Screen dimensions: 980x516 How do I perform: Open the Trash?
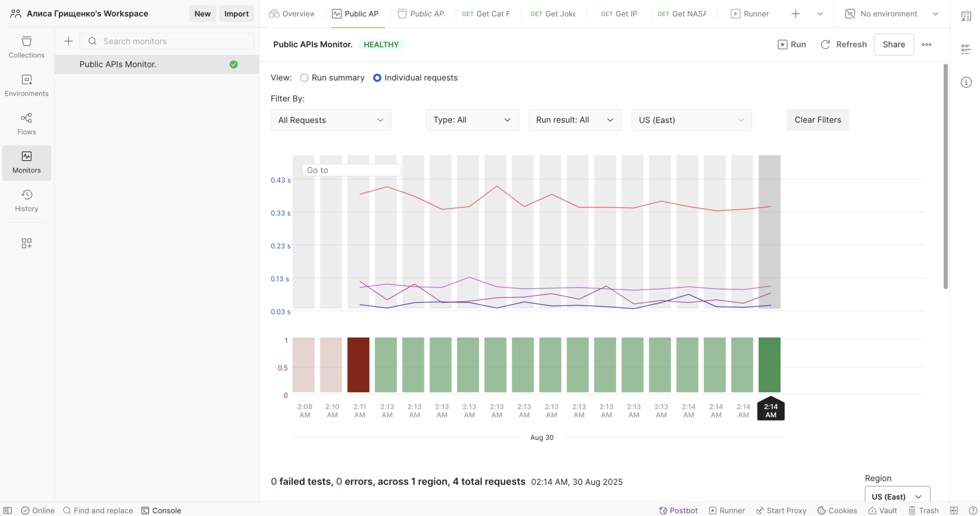click(x=924, y=510)
